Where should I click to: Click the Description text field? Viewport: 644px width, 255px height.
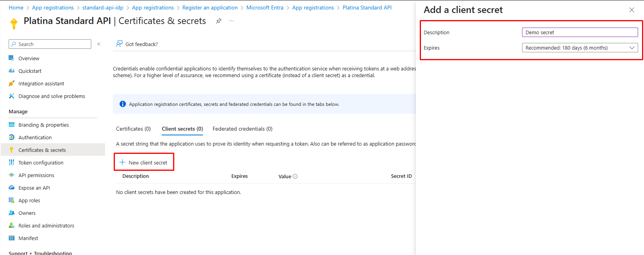[x=579, y=32]
